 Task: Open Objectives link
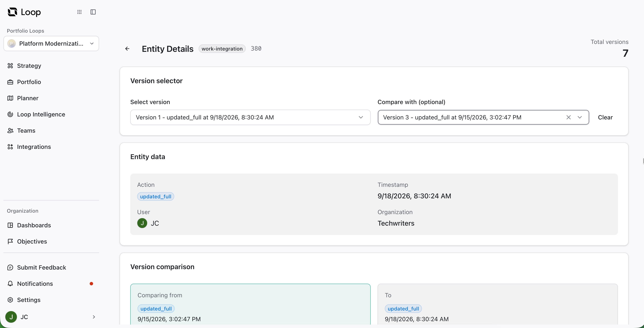tap(51, 241)
